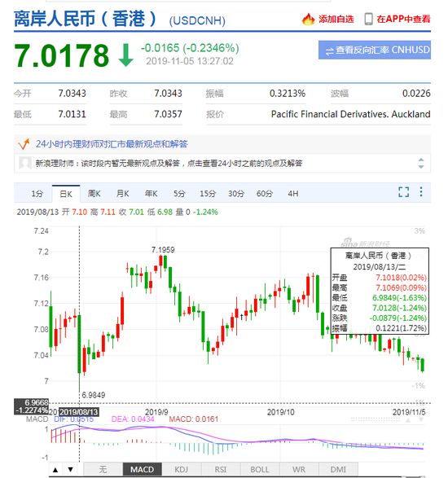Click the 波幅 value 0.0226
Screen dimensions: 448x478
coord(416,94)
